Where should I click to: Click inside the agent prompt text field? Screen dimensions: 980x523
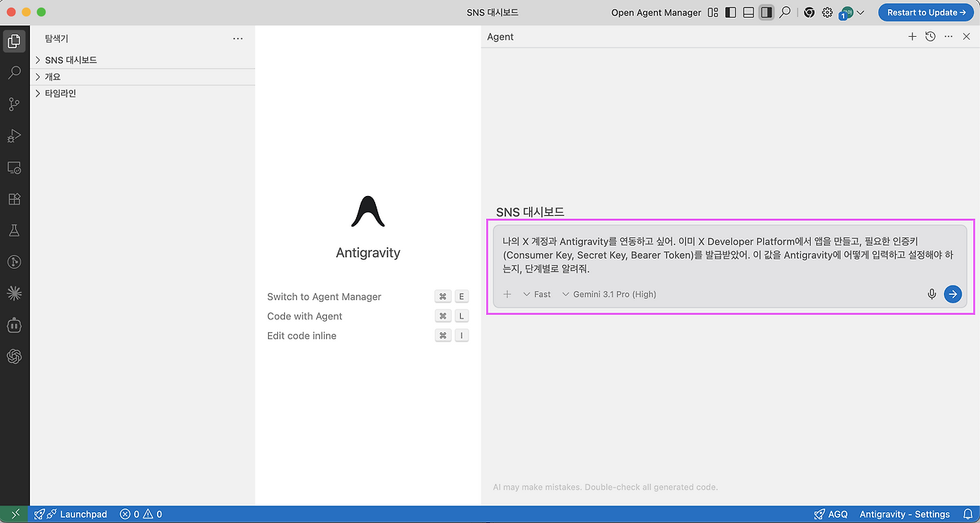pyautogui.click(x=730, y=254)
